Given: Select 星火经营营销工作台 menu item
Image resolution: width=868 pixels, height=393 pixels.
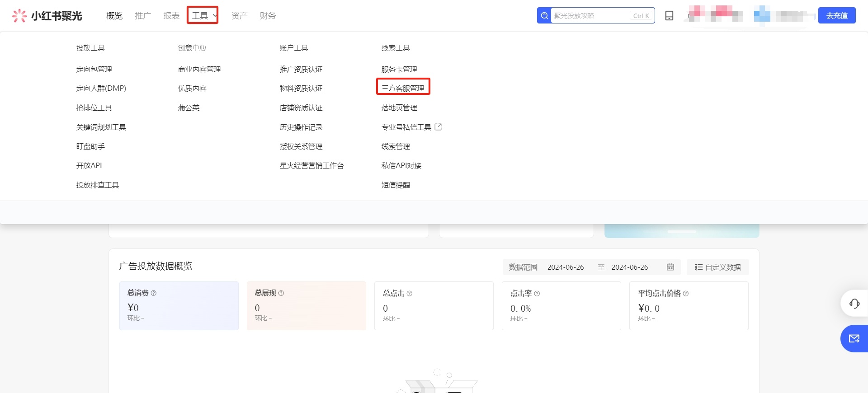Looking at the screenshot, I should tap(312, 166).
